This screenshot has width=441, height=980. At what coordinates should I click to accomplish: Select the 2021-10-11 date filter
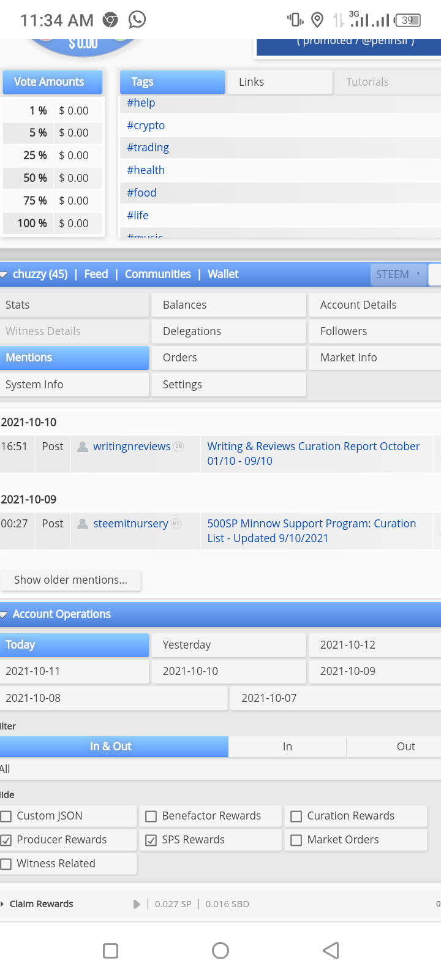[74, 671]
